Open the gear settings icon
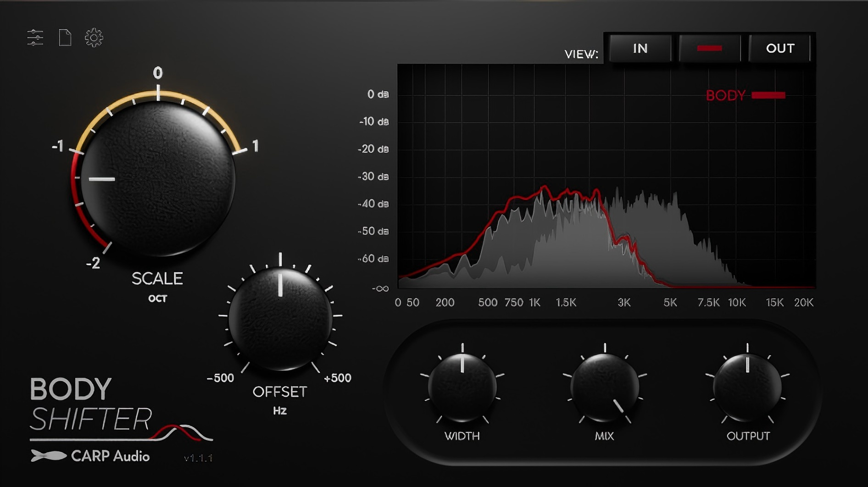868x487 pixels. [x=94, y=38]
